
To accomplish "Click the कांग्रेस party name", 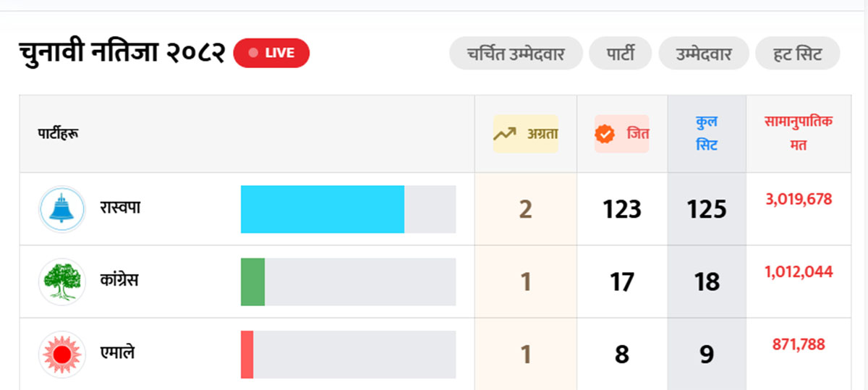I will click(119, 280).
